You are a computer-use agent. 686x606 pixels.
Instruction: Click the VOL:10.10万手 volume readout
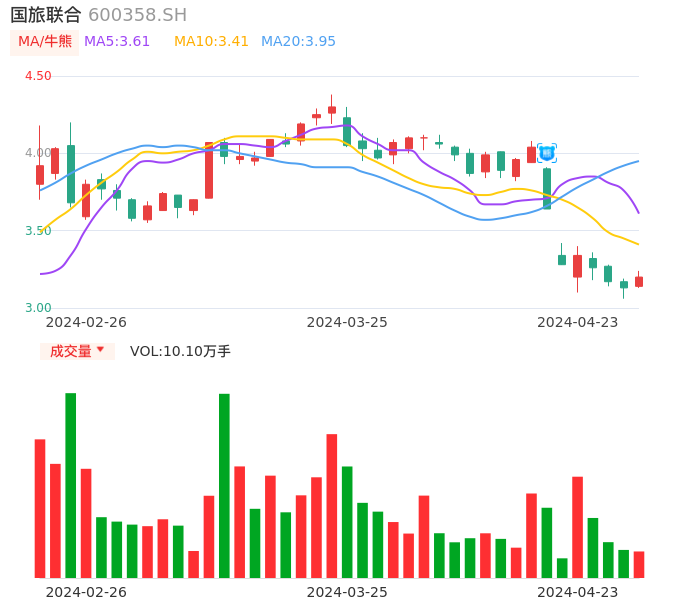(180, 351)
